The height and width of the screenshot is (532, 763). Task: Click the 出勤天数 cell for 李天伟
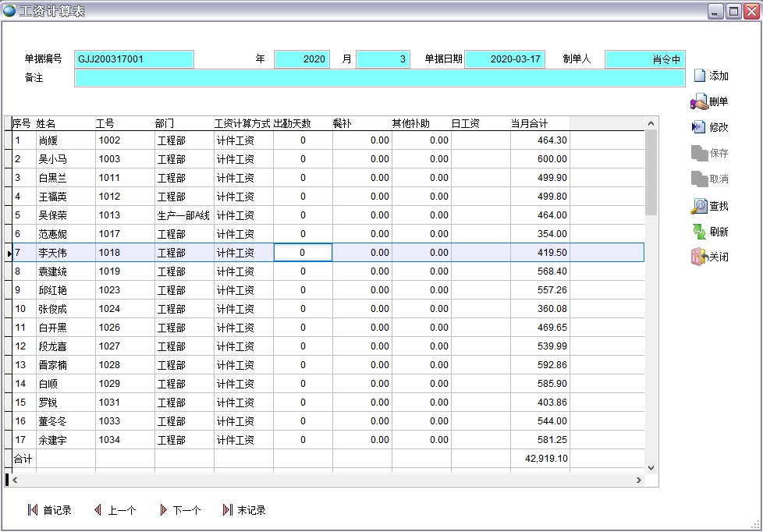[302, 252]
